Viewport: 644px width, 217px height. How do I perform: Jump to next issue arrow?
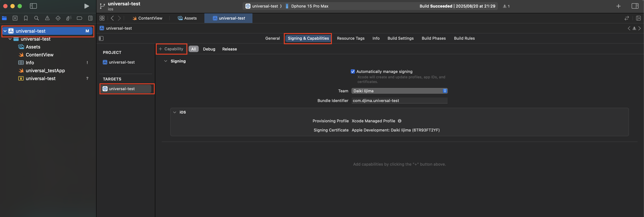(640, 28)
